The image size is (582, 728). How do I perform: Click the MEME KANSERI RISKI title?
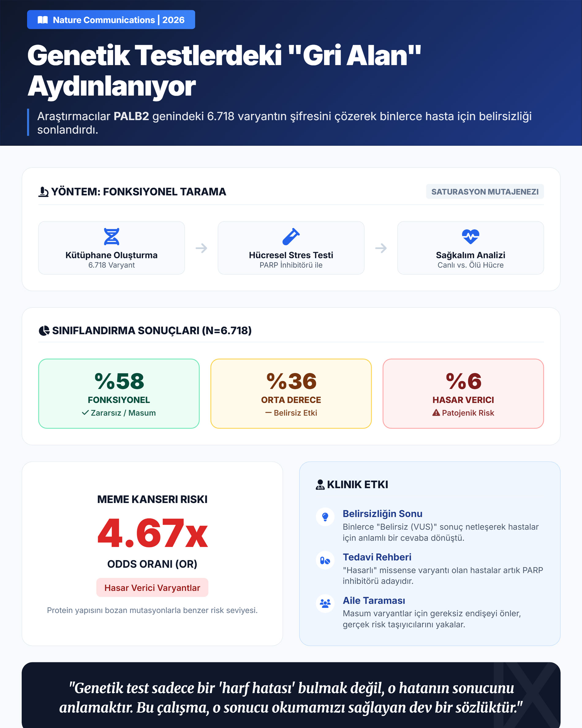coord(152,499)
